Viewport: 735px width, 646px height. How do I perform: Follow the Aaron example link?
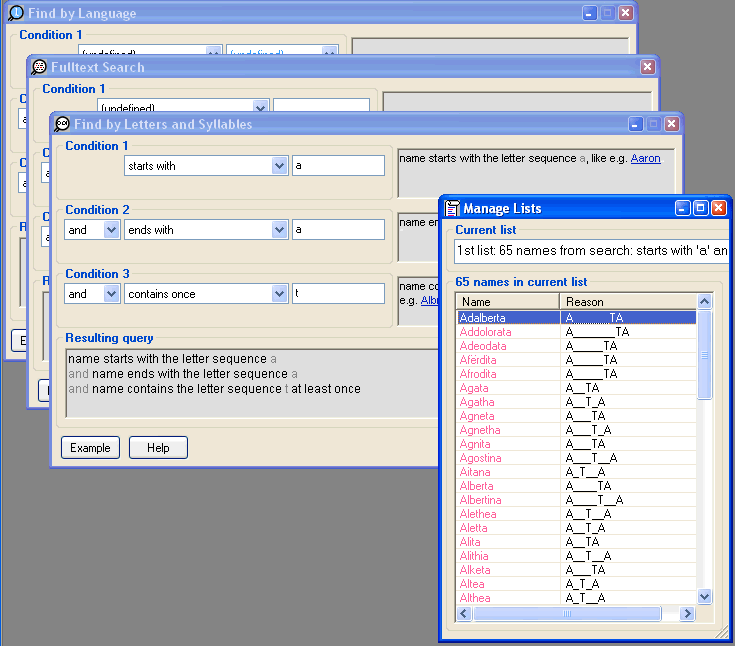click(x=645, y=158)
